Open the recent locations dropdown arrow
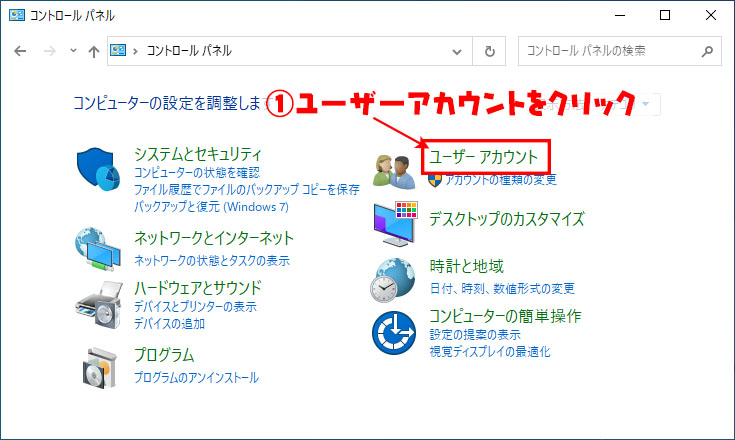The height and width of the screenshot is (440, 735). click(x=73, y=50)
